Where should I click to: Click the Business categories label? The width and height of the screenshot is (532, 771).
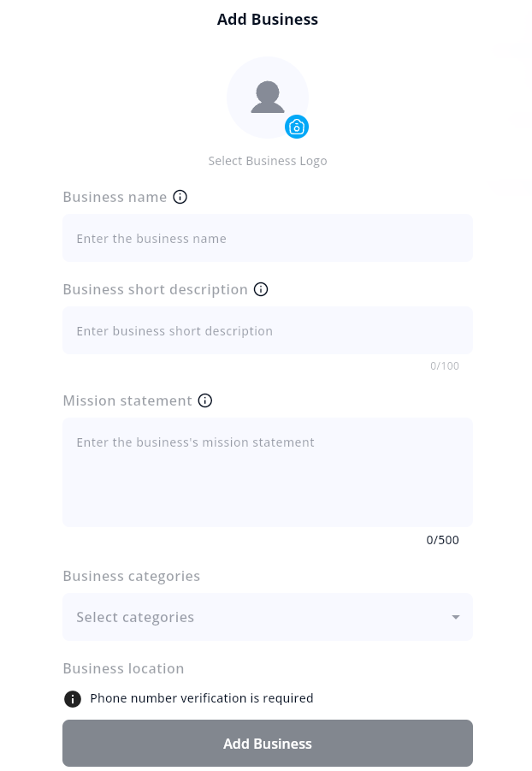(131, 576)
